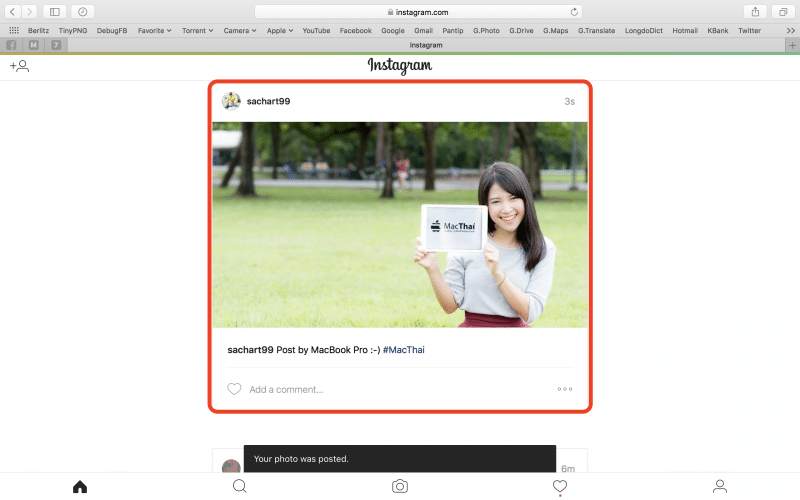
Task: Open the Google bookmark
Action: click(x=393, y=31)
